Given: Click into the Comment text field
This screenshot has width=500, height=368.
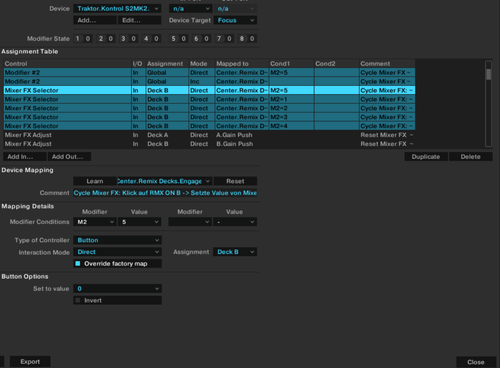Looking at the screenshot, I should tap(165, 193).
